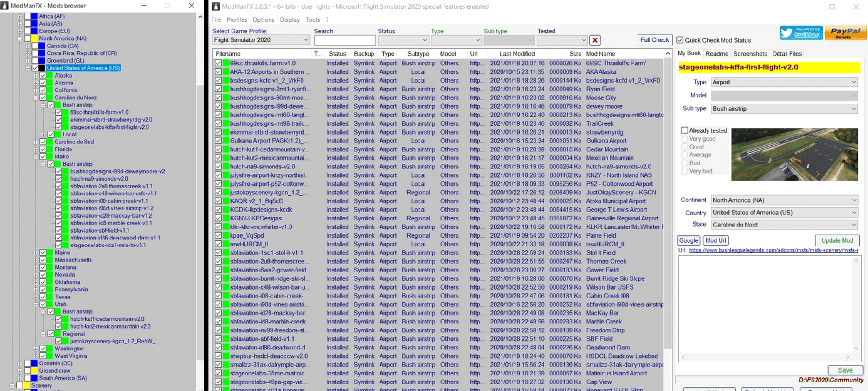Open the Select Game Profile dropdown
This screenshot has height=391, width=868.
tap(261, 40)
